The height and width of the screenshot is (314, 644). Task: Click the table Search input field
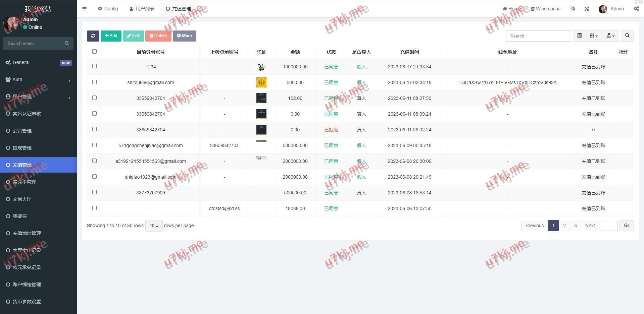[x=538, y=36]
